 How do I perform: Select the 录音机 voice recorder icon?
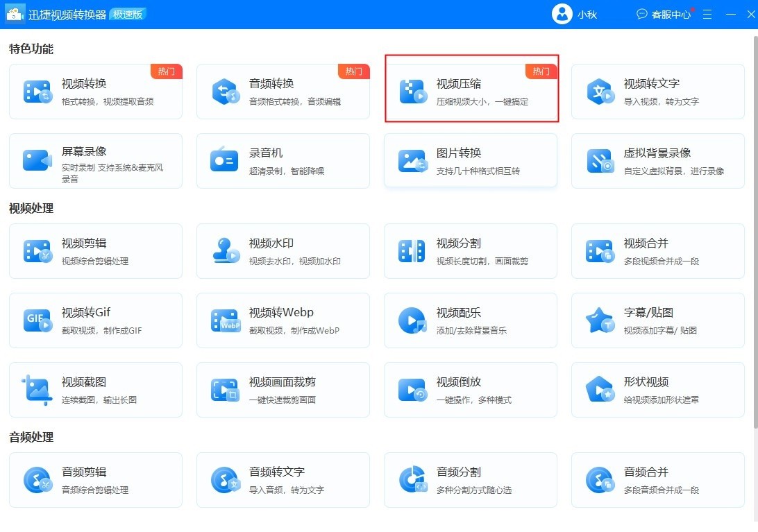tap(224, 161)
